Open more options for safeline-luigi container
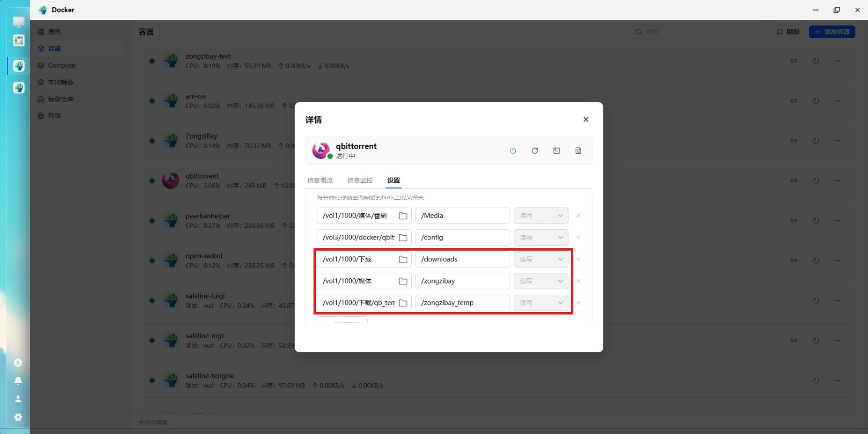Screen dimensions: 868x434 838,300
